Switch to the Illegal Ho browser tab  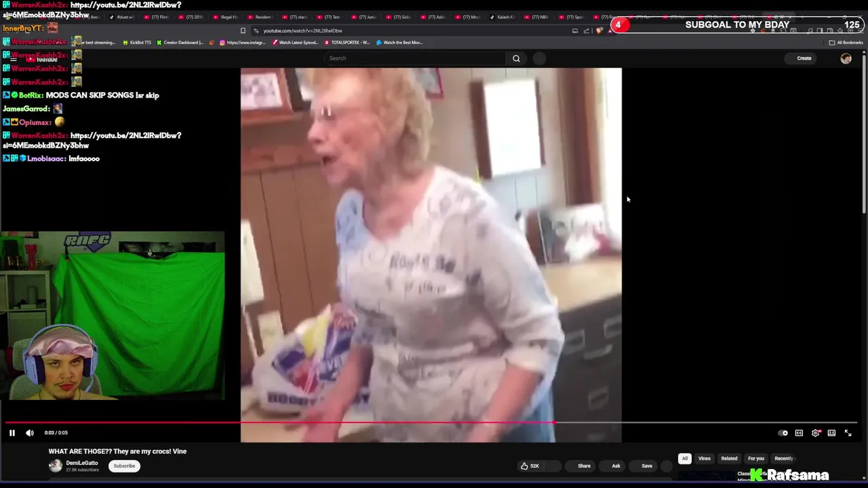(x=226, y=17)
